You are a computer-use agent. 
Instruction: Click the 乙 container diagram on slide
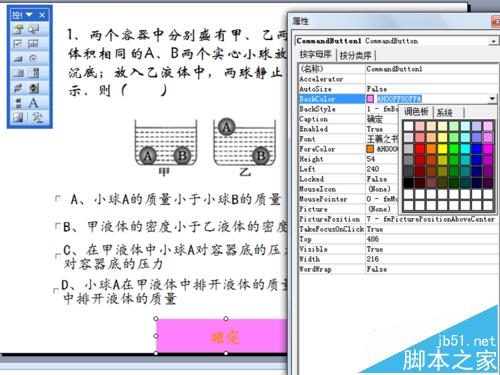[x=244, y=142]
